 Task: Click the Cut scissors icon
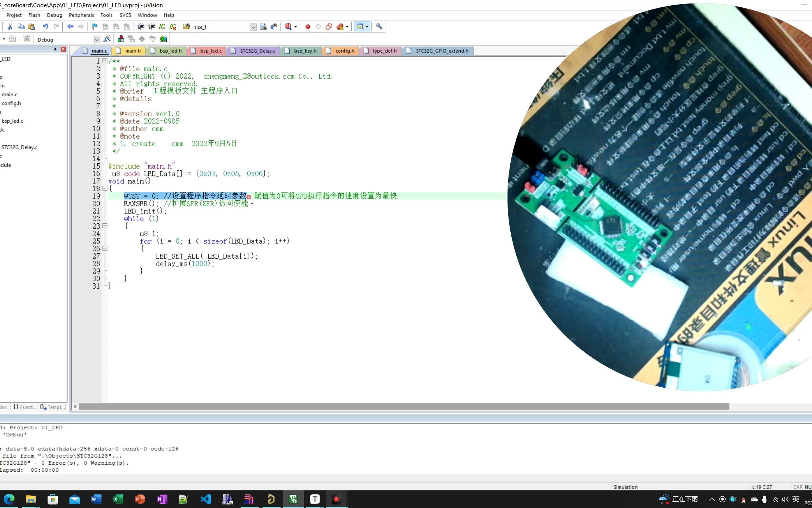[10, 26]
